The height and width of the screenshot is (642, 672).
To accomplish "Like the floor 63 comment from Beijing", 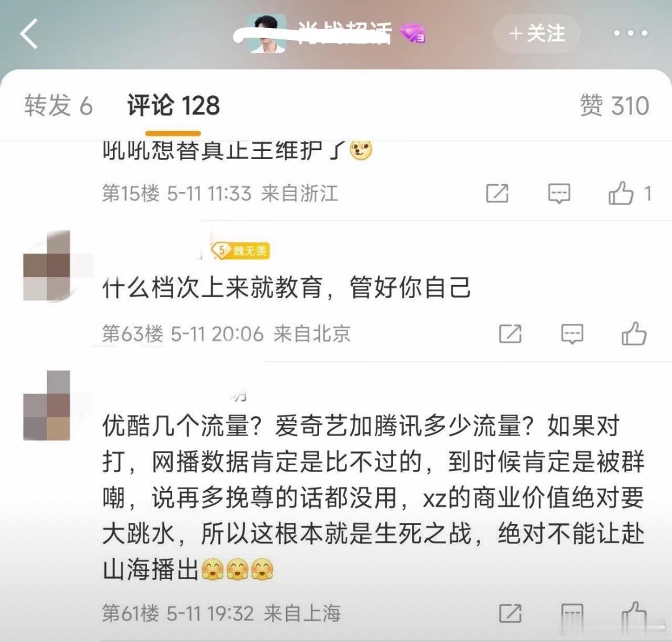I will 634,334.
